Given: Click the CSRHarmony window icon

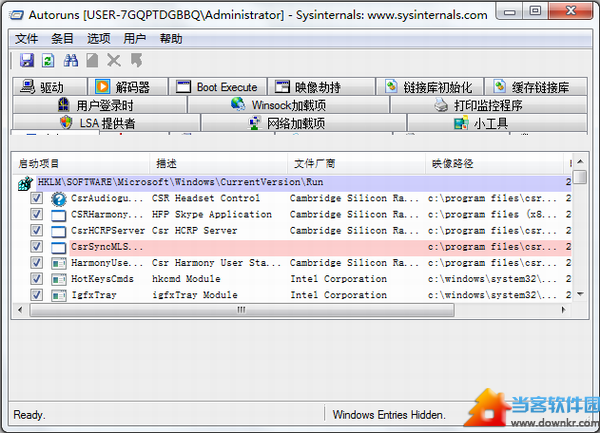Looking at the screenshot, I should click(x=59, y=215).
